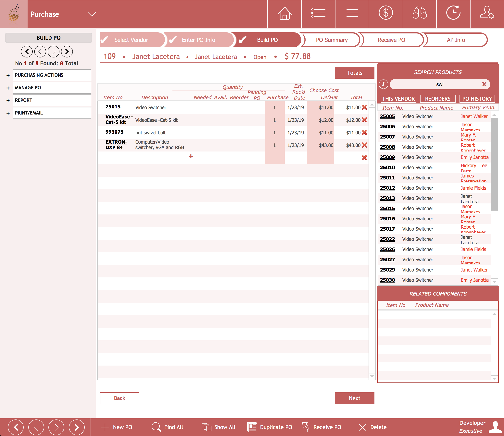Add a line with plus icon
This screenshot has width=504, height=436.
(x=191, y=156)
